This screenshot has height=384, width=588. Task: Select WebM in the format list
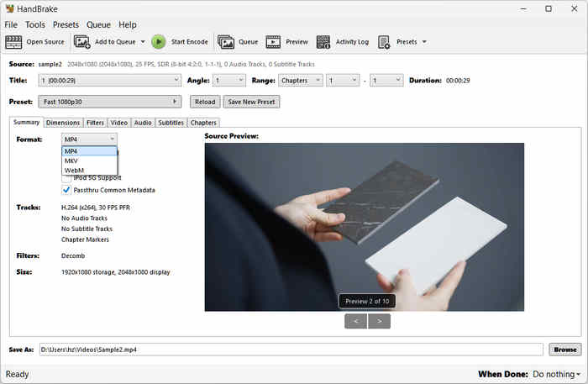click(89, 171)
